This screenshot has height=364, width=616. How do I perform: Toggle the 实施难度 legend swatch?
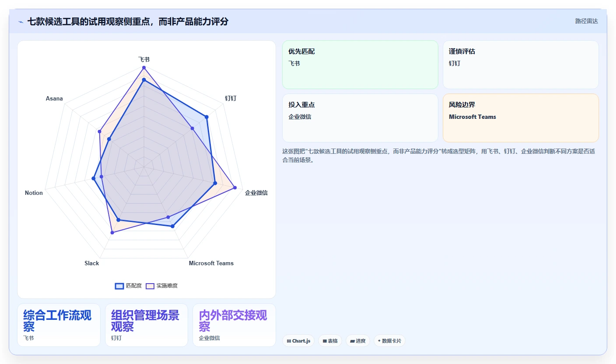pyautogui.click(x=150, y=286)
